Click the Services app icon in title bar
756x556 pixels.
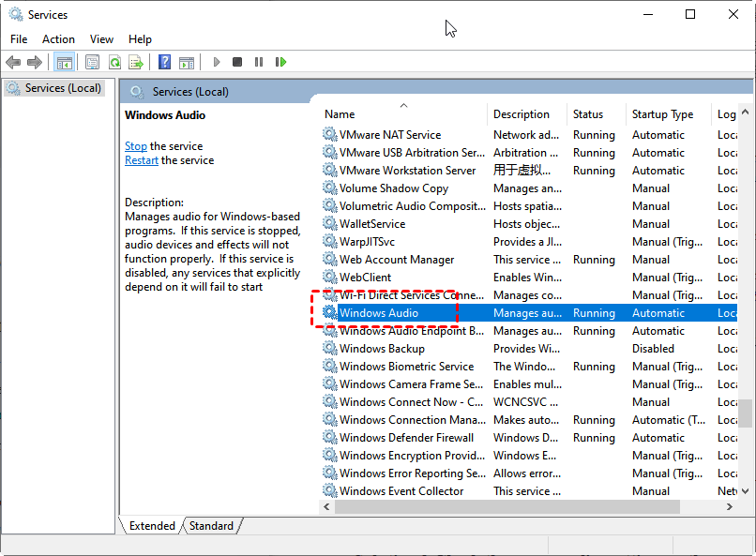tap(15, 14)
